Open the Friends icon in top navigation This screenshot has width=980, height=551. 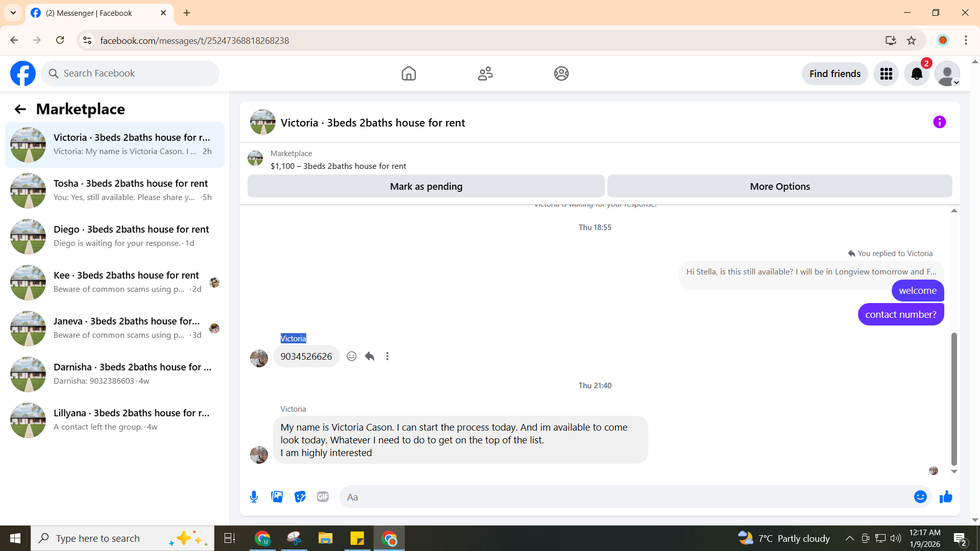pos(485,73)
